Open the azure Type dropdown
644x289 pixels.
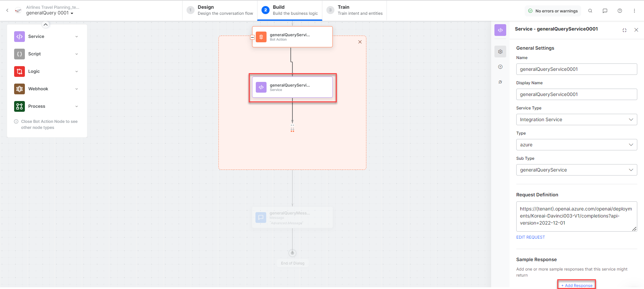(x=576, y=145)
